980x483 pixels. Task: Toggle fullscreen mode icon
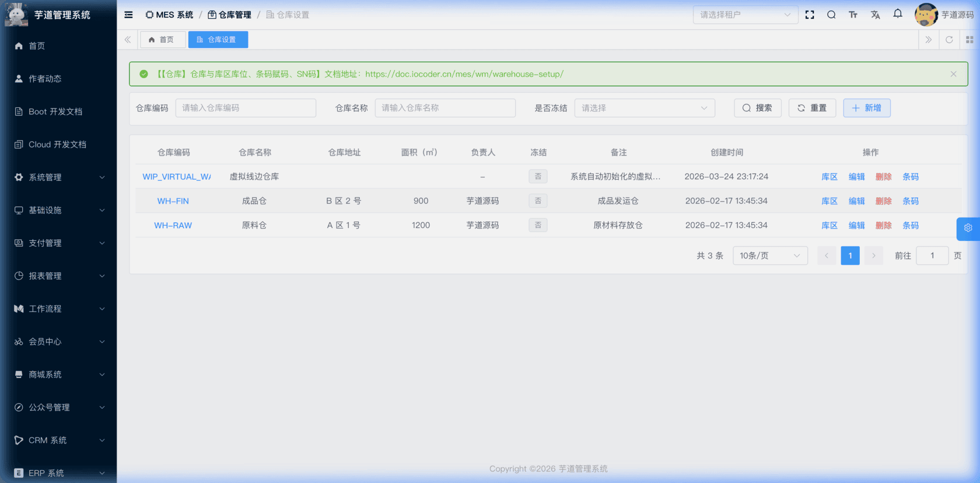point(810,15)
